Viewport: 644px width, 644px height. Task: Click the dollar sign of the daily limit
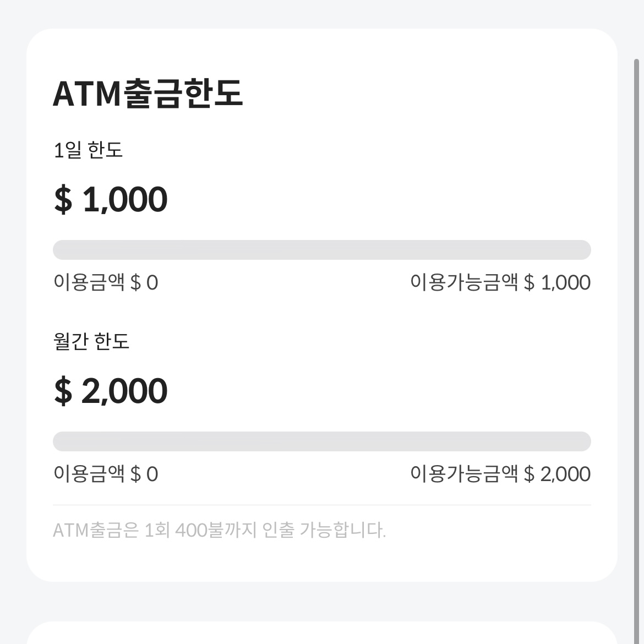(x=63, y=199)
